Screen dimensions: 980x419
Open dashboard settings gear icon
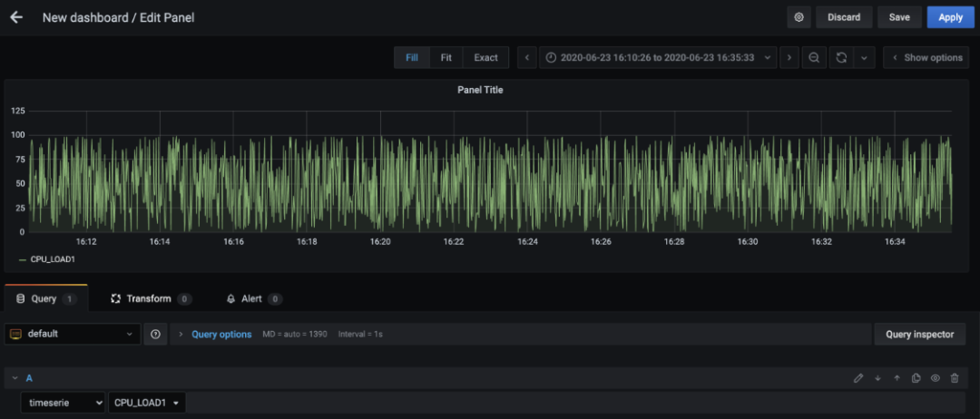799,17
